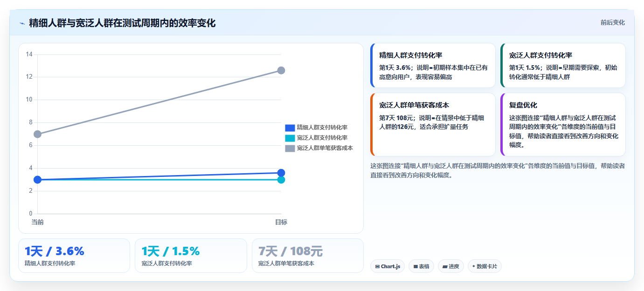Click the 宽泛人群单笔获客成本 caption under 108元

[286, 264]
